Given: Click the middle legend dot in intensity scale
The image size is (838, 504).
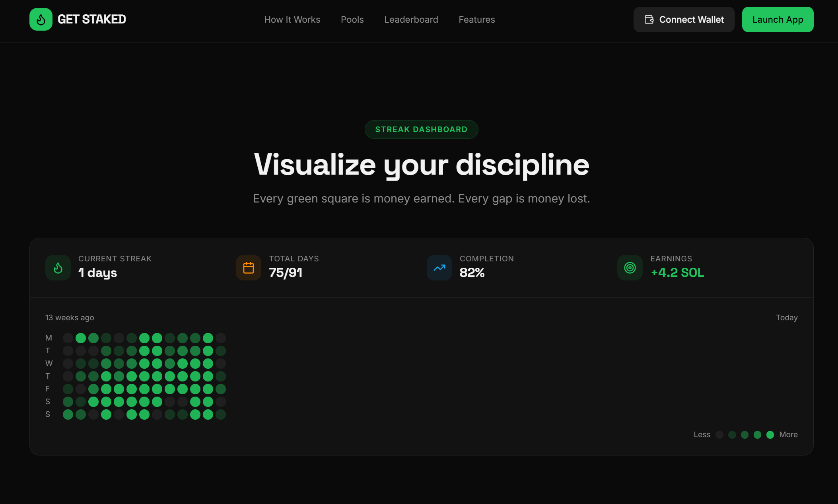Looking at the screenshot, I should click(x=745, y=435).
